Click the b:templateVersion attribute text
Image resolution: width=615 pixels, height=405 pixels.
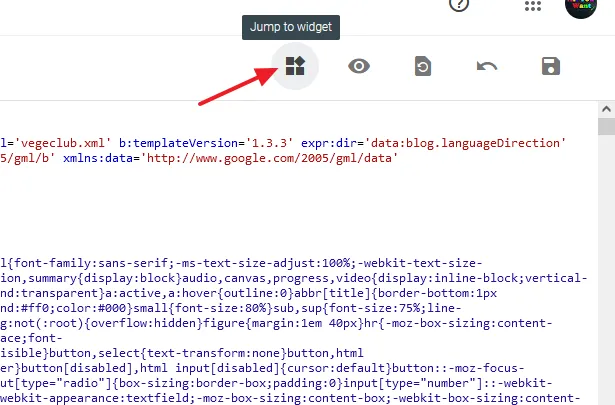178,143
